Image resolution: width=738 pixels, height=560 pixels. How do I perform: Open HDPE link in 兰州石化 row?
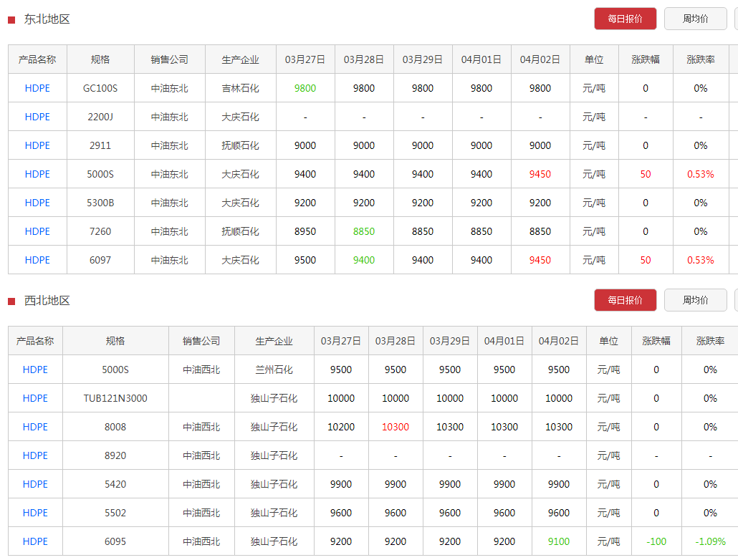tap(35, 370)
